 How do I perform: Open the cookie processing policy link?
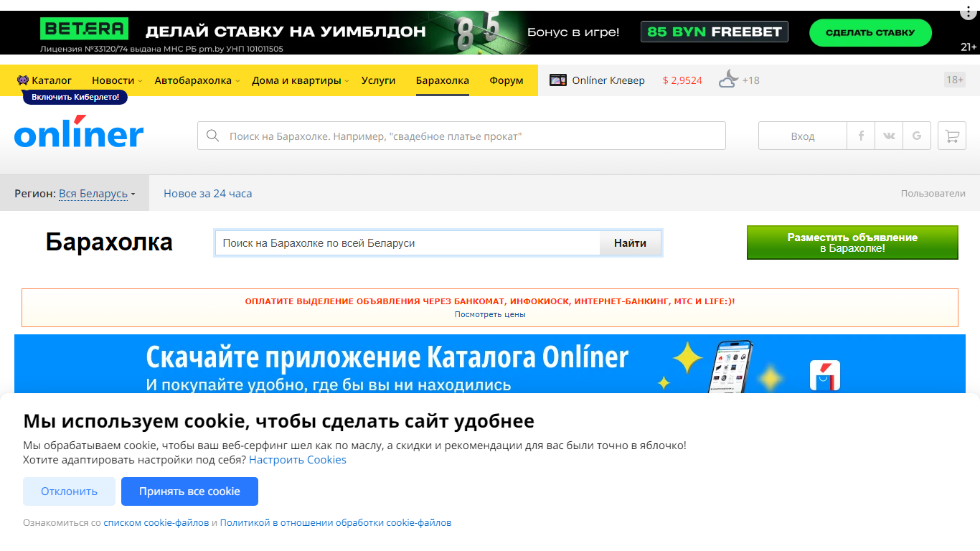(336, 523)
